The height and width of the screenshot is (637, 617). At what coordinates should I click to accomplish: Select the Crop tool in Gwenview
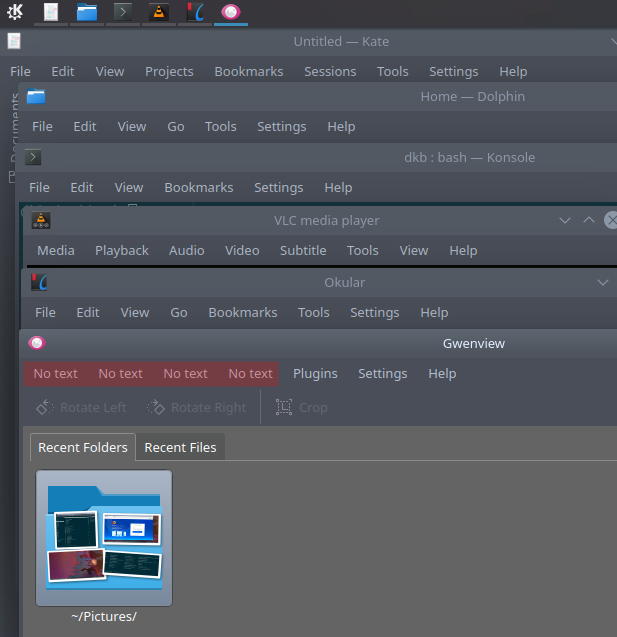[301, 407]
